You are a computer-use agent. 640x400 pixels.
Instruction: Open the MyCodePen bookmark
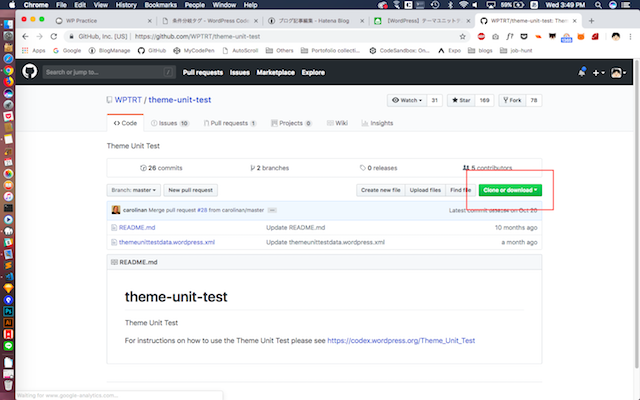(194, 51)
